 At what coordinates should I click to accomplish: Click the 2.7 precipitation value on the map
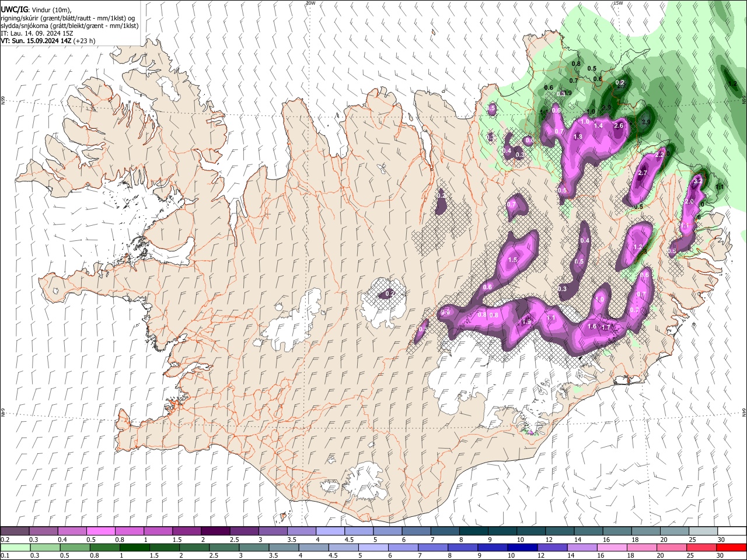[x=643, y=173]
